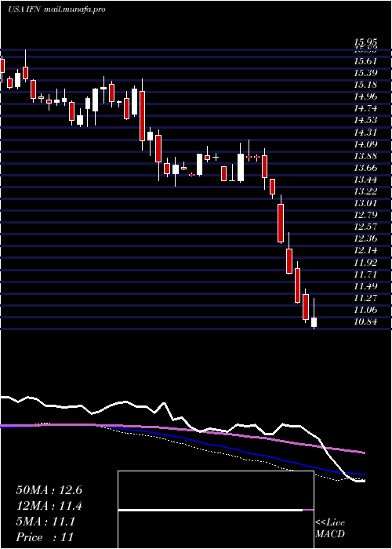Select the 14.74 price axis label
The height and width of the screenshot is (549, 392).
pos(365,108)
